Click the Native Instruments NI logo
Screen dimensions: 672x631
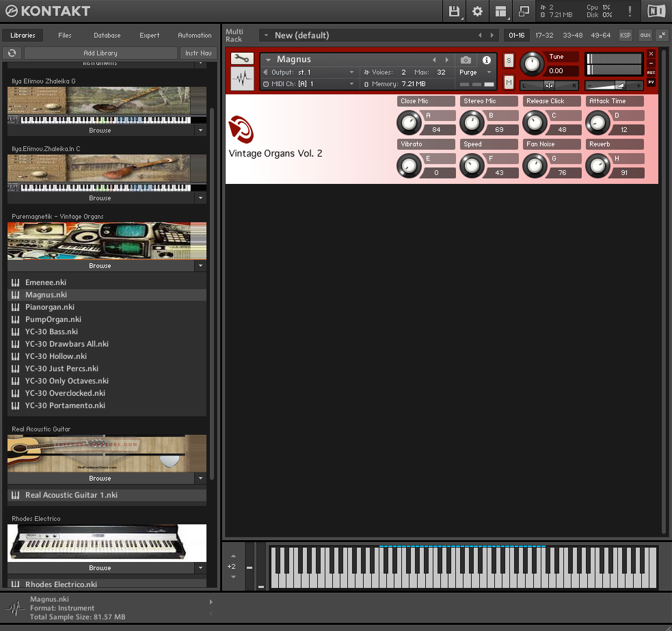click(656, 11)
